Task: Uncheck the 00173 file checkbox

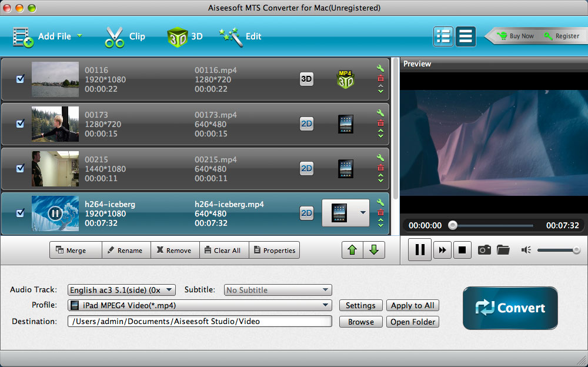Action: point(20,124)
